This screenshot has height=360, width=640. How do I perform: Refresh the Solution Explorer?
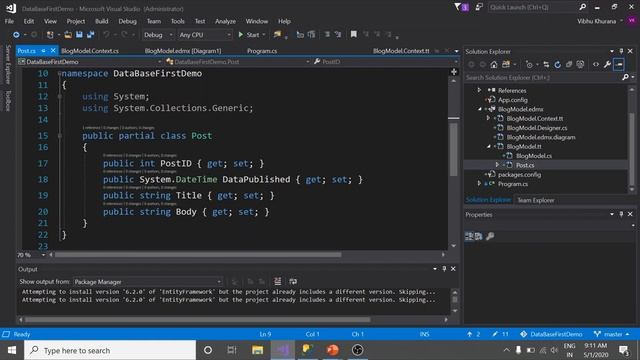pyautogui.click(x=558, y=64)
